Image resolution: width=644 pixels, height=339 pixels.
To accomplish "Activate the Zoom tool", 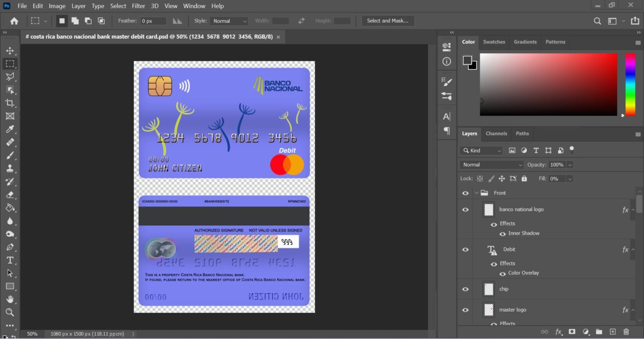I will click(10, 312).
